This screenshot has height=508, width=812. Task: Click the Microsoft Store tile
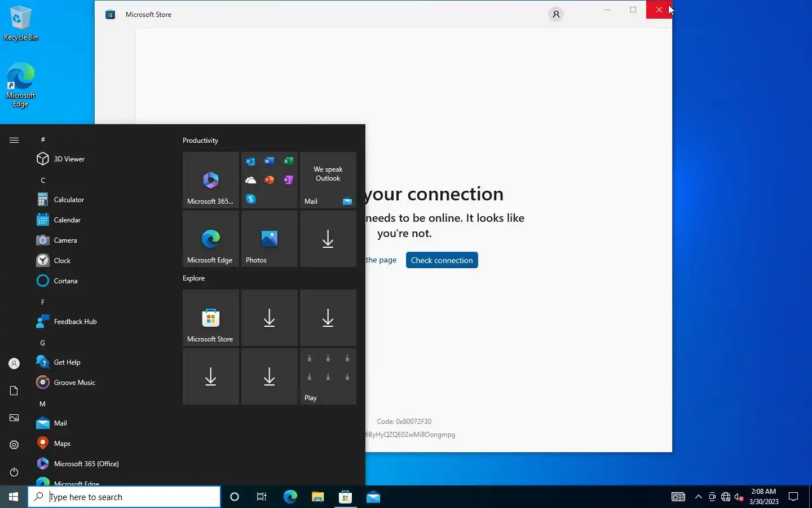pyautogui.click(x=211, y=318)
